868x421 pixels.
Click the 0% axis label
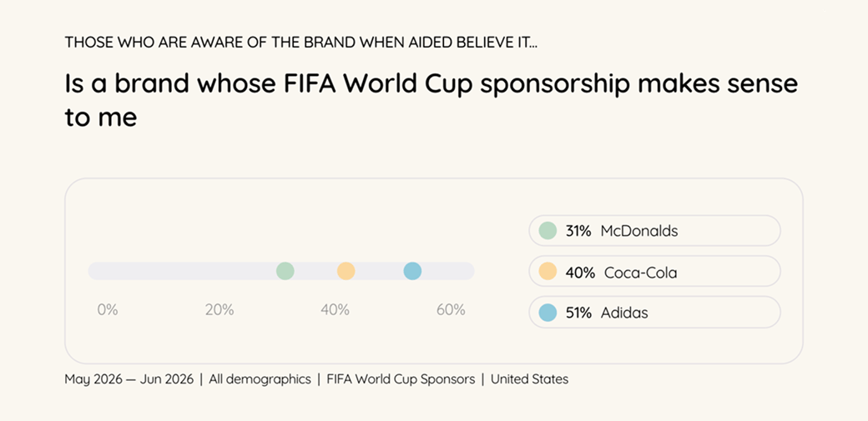coord(108,310)
